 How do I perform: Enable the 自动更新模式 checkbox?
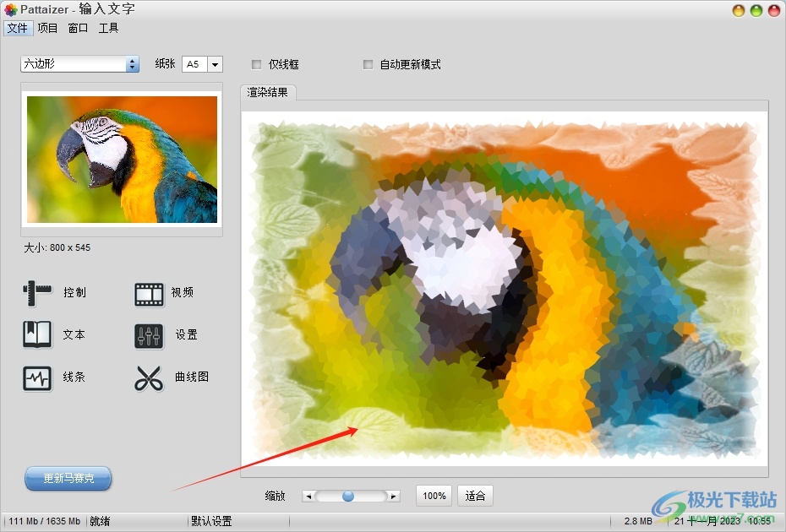tap(368, 64)
